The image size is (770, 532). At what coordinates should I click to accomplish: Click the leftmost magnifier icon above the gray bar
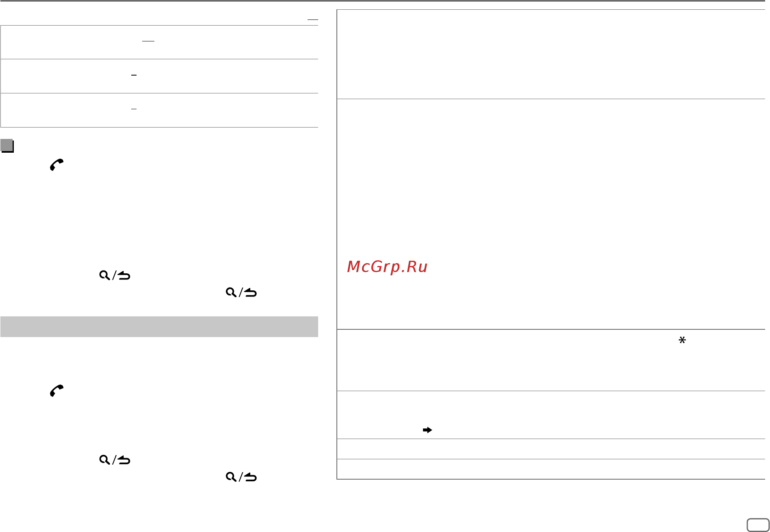pyautogui.click(x=105, y=275)
